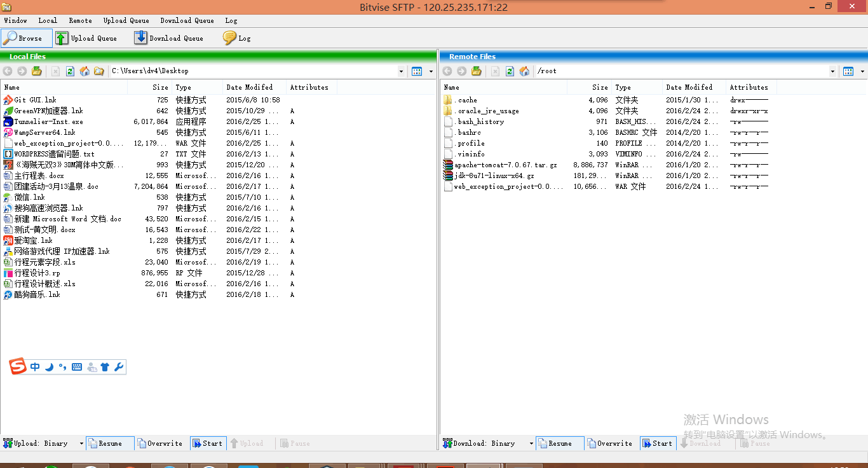Sort Remote Files by Attributes column
The height and width of the screenshot is (468, 868).
pyautogui.click(x=751, y=87)
